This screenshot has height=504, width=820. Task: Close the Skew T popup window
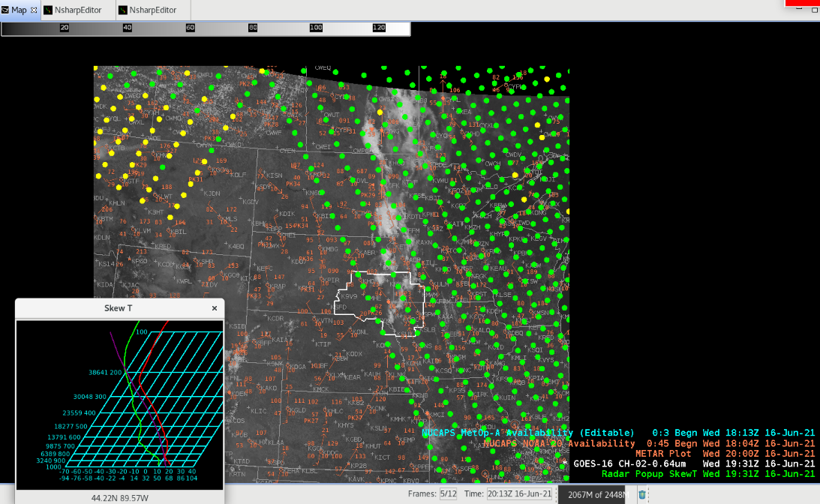coord(215,308)
